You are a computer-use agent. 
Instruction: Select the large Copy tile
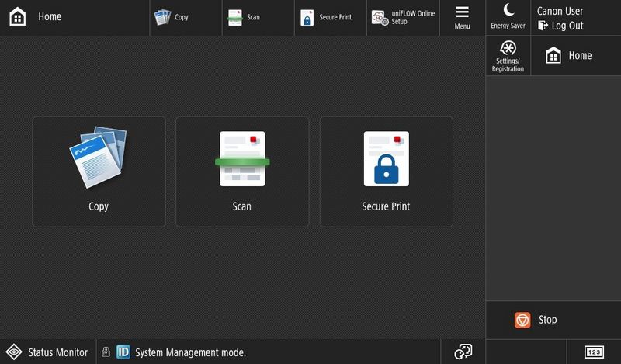(x=99, y=172)
